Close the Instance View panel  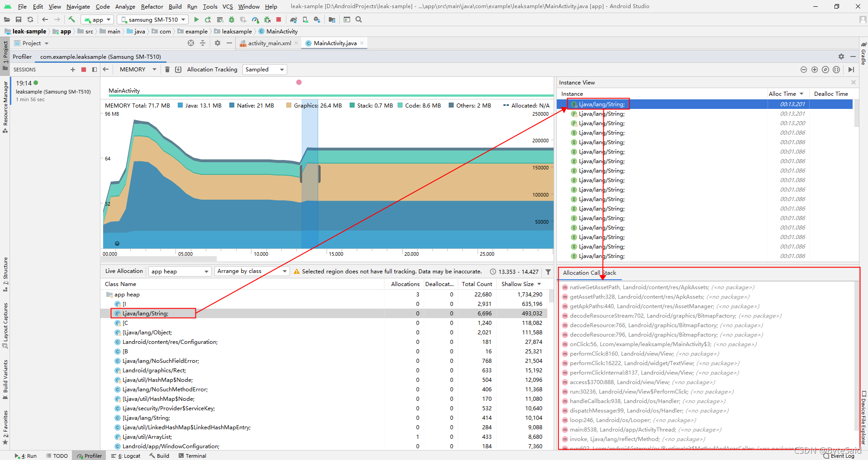pos(854,82)
